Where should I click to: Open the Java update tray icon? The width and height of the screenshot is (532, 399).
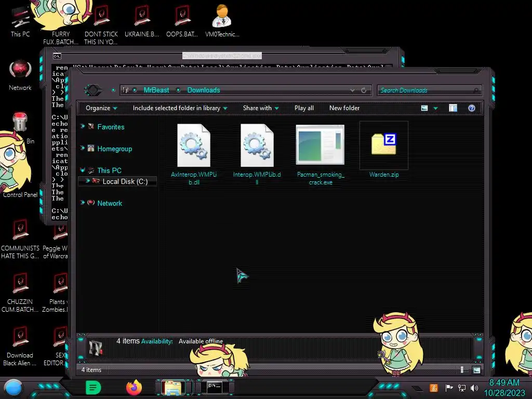click(x=434, y=388)
